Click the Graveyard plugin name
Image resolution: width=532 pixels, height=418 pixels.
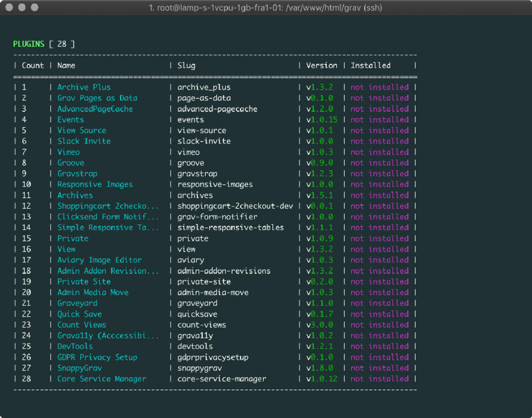click(x=77, y=303)
